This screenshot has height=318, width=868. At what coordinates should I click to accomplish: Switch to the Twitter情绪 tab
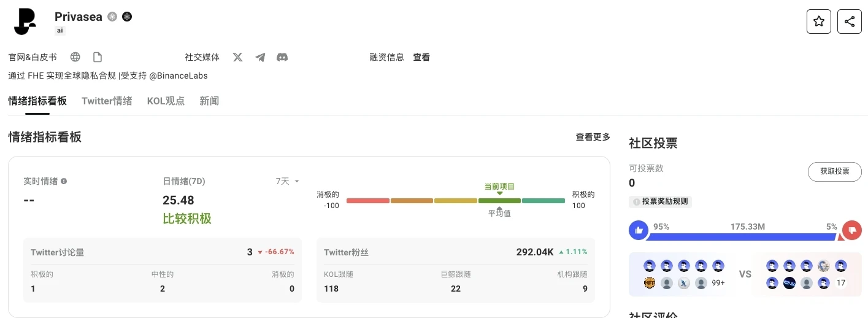point(107,101)
